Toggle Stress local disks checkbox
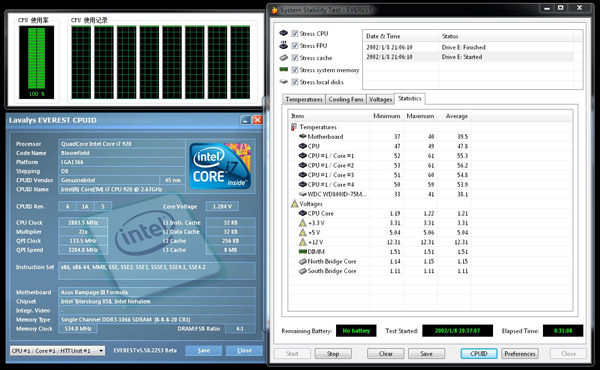600x370 pixels. (295, 82)
